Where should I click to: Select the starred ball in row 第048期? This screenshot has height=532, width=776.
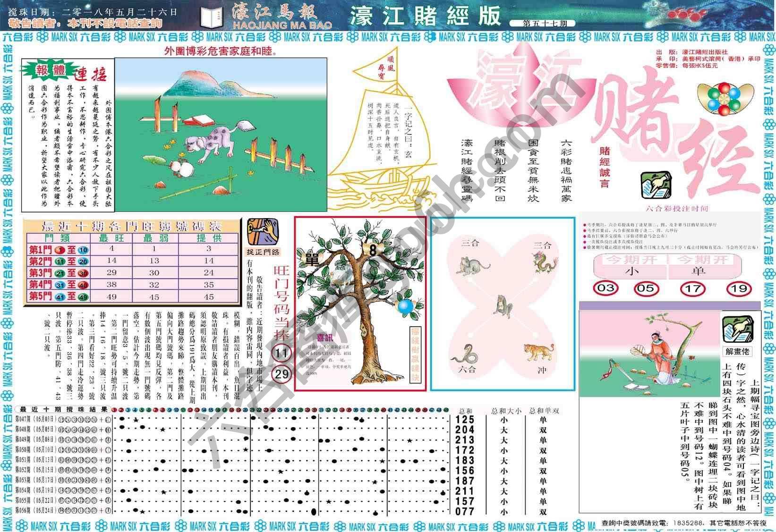point(162,430)
